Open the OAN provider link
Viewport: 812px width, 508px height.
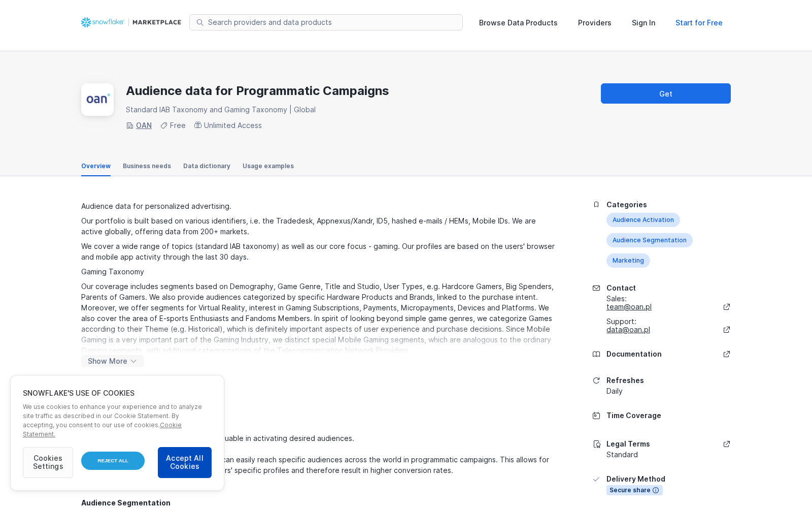tap(144, 125)
